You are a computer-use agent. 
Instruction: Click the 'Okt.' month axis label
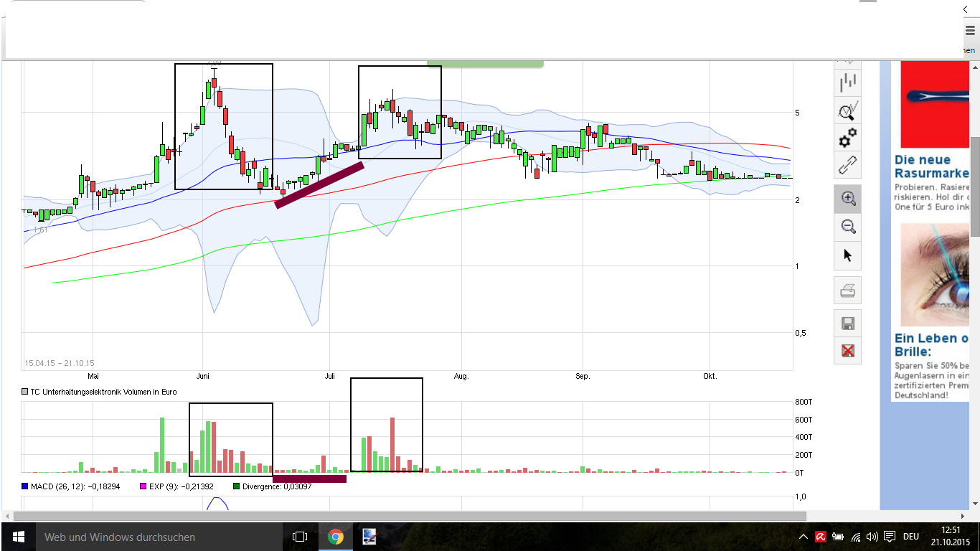(x=710, y=376)
